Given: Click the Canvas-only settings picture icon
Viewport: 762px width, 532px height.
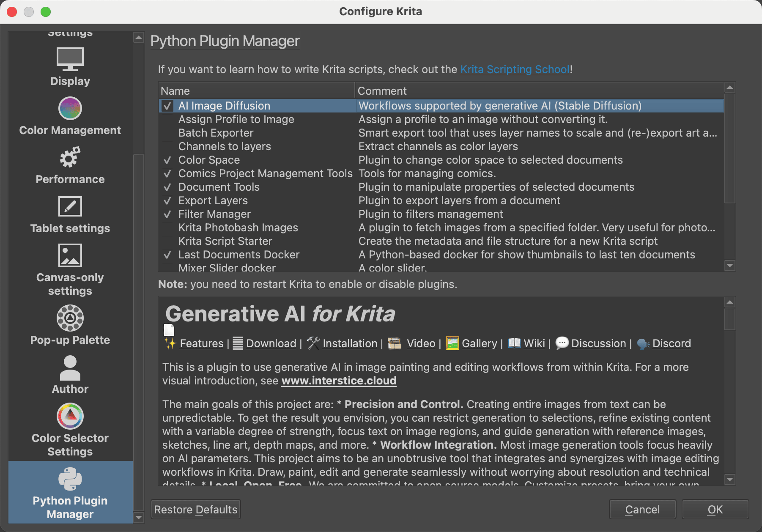Looking at the screenshot, I should coord(70,255).
